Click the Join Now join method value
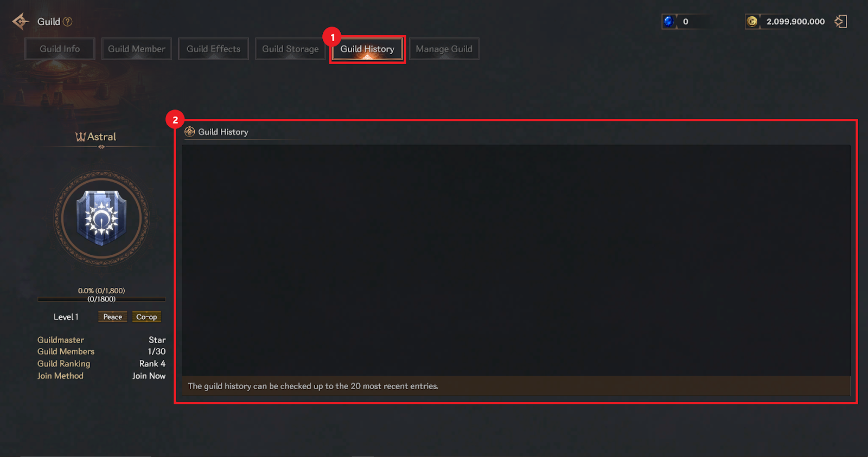The width and height of the screenshot is (868, 457). pyautogui.click(x=149, y=376)
